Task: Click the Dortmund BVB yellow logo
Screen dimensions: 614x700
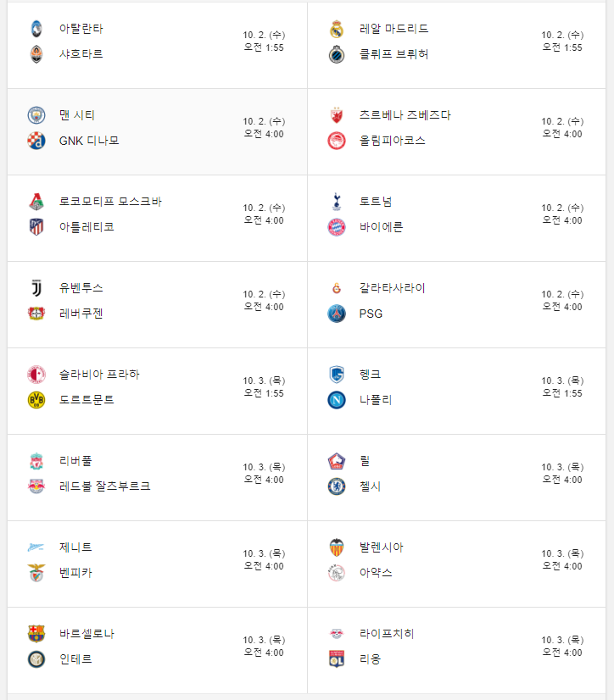Action: coord(36,400)
